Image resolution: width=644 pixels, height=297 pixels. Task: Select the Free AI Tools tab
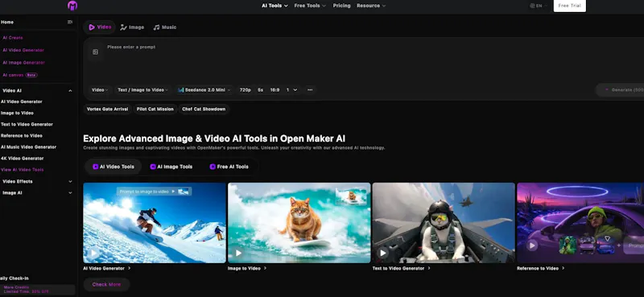coord(229,167)
